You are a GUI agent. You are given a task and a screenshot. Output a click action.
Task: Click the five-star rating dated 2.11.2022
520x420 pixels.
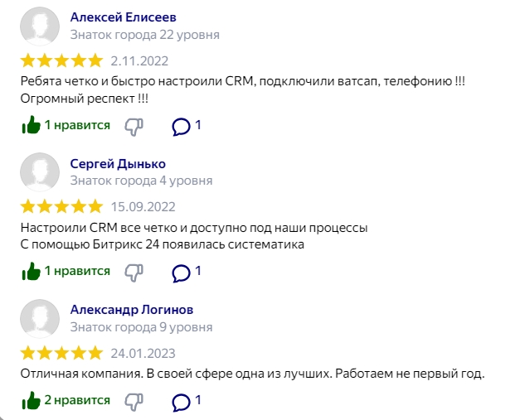click(x=61, y=60)
